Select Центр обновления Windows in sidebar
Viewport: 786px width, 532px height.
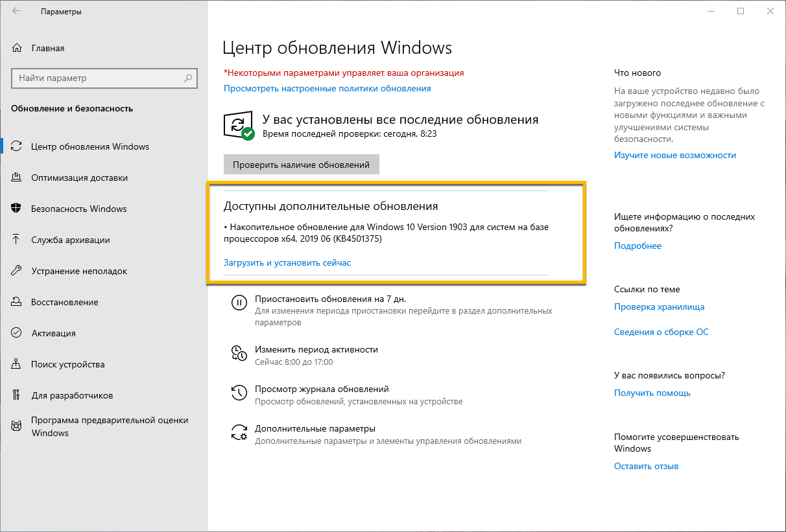[89, 146]
